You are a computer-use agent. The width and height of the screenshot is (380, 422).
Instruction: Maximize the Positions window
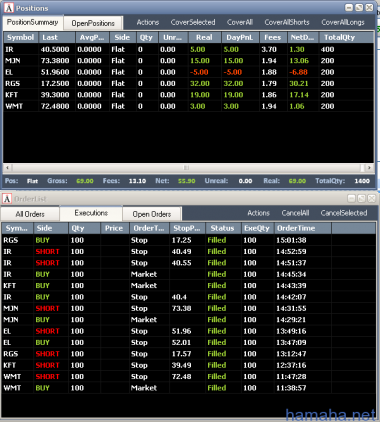(x=359, y=8)
